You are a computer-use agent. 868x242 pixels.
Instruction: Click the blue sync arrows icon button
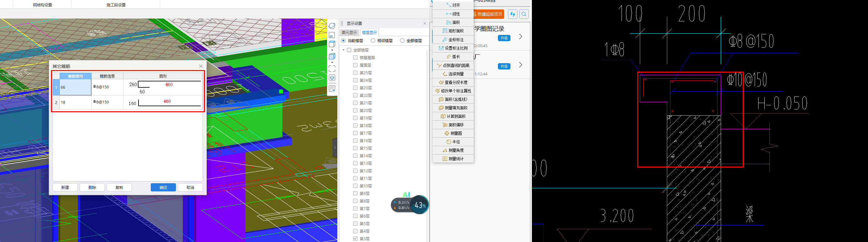[512, 14]
